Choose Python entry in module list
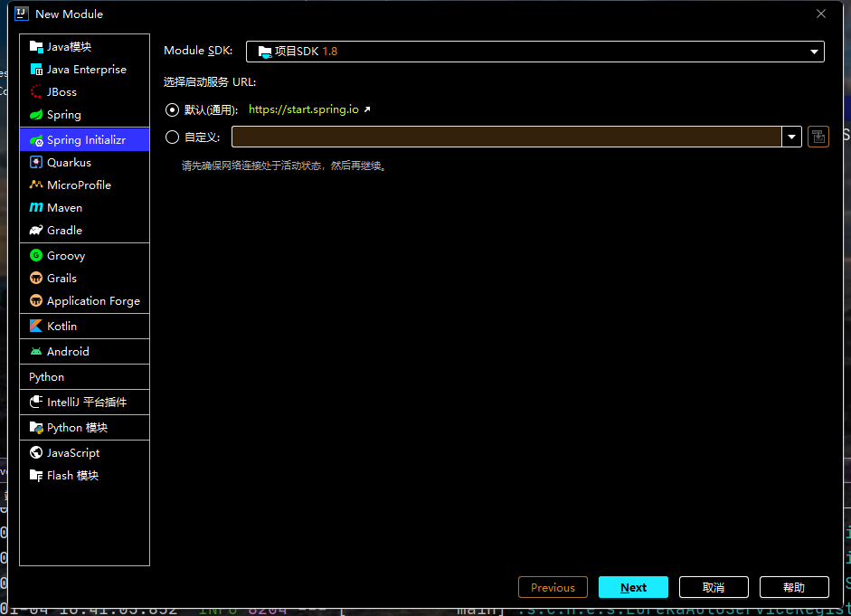 click(x=85, y=377)
